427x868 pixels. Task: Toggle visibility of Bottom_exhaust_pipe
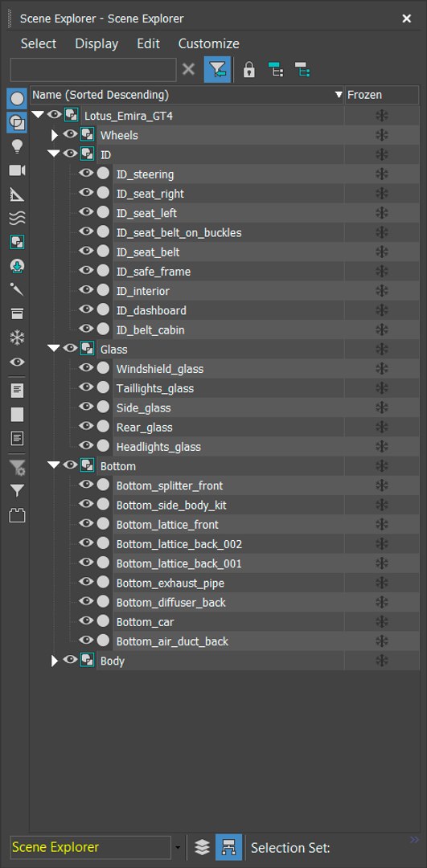(x=86, y=582)
